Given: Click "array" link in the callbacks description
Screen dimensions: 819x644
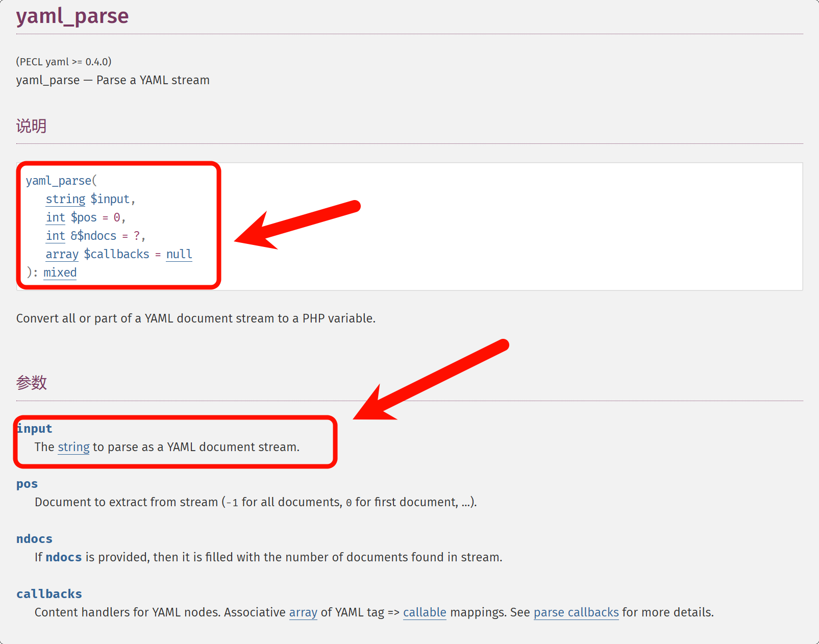Looking at the screenshot, I should (303, 612).
